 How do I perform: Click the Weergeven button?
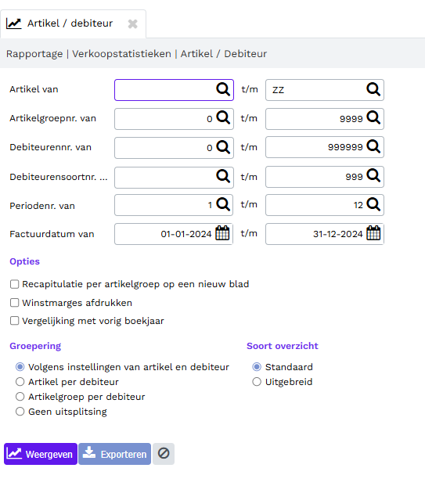41,454
